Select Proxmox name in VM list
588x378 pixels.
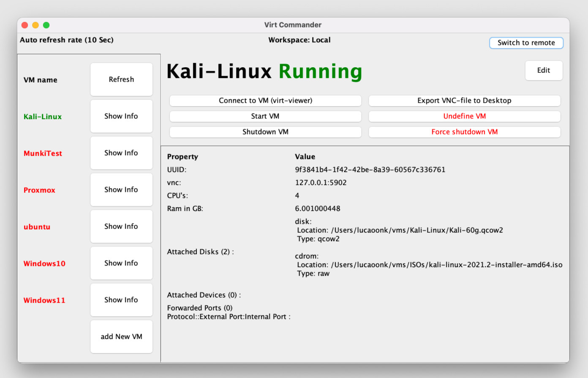coord(39,190)
